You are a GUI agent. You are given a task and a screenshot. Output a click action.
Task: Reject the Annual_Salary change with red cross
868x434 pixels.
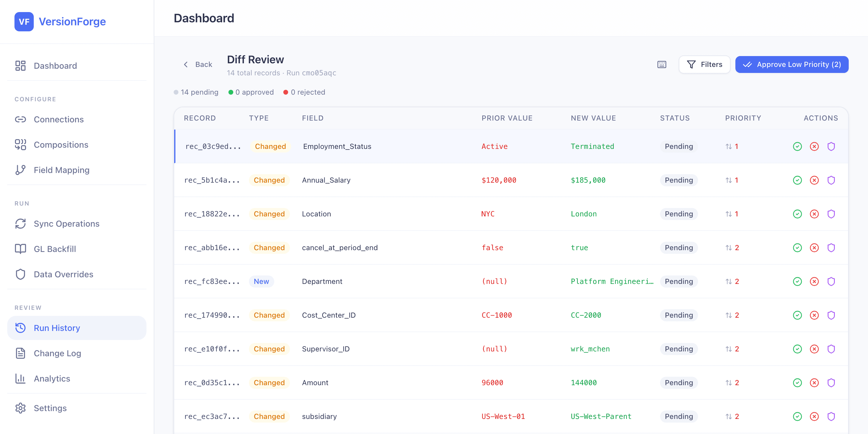[814, 180]
